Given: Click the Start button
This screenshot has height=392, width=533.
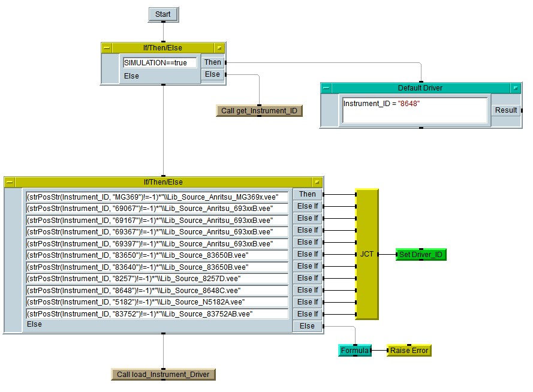Looking at the screenshot, I should pos(163,14).
